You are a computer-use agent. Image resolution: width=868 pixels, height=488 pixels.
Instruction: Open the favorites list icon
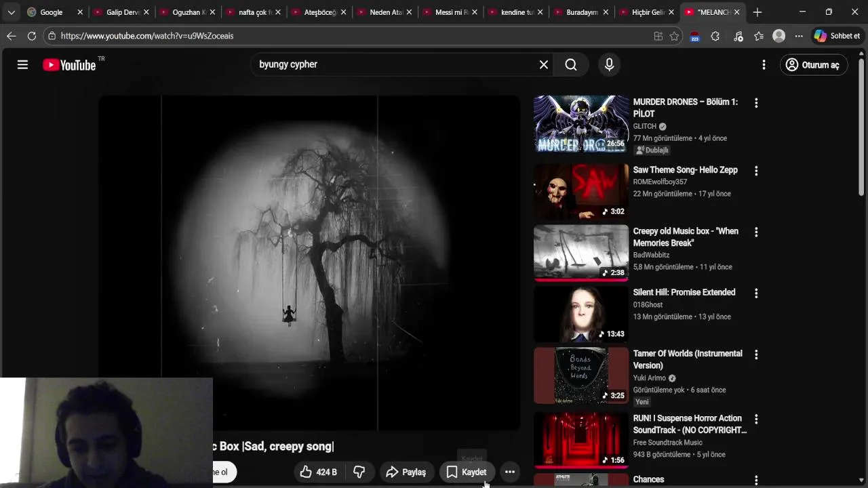(759, 36)
